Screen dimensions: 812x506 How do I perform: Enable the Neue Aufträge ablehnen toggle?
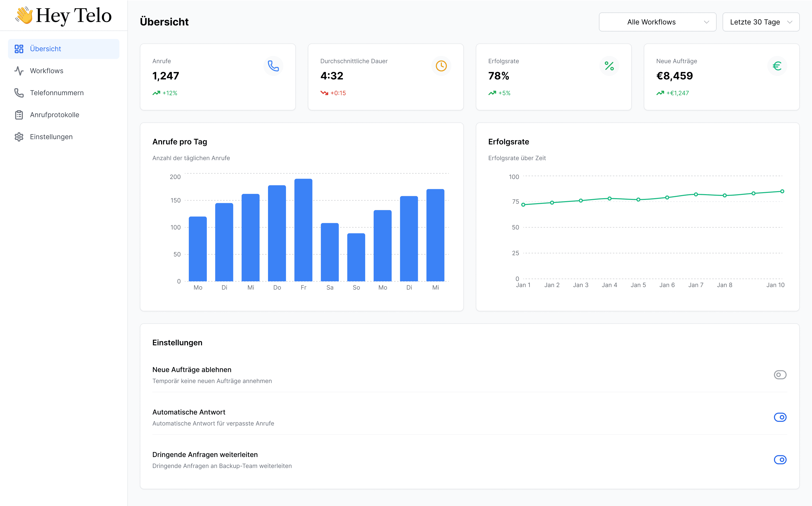click(x=780, y=375)
